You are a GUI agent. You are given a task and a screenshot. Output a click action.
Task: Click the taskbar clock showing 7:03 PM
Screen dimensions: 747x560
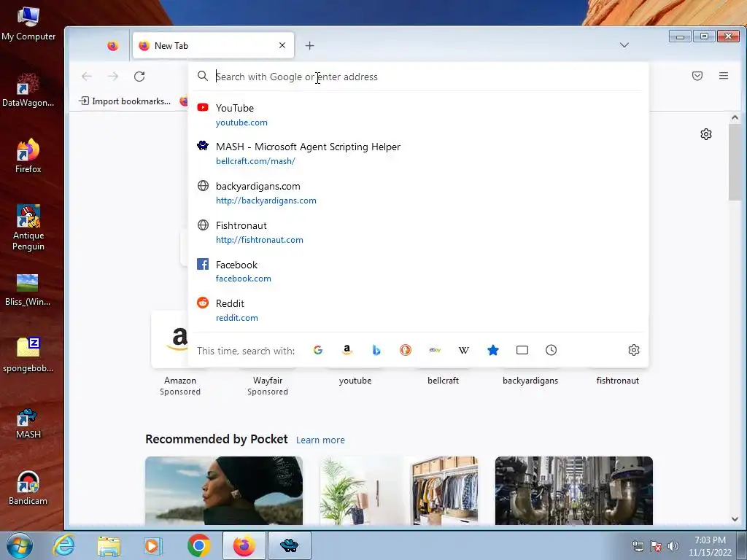coord(710,546)
